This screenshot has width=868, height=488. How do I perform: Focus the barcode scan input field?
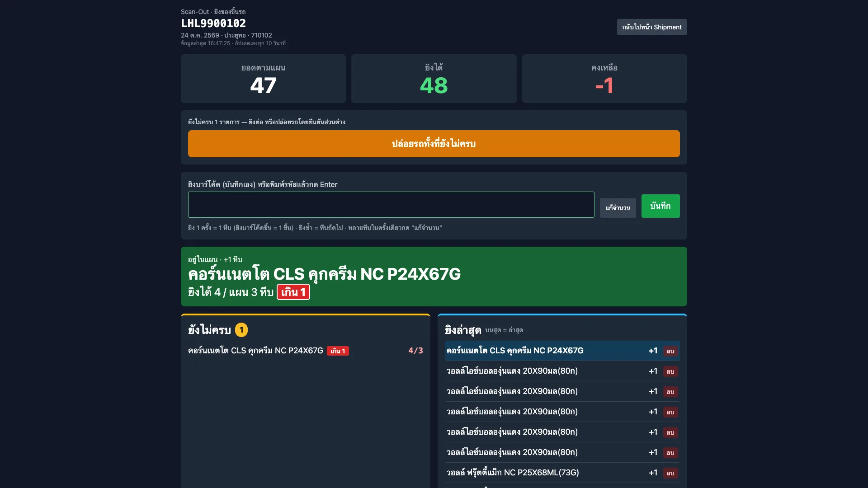(391, 205)
